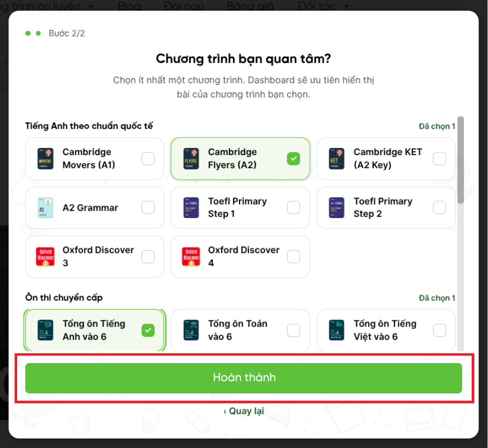Screen dimensions: 488x448
Task: Check the Cambridge KET (A2 Key) checkbox
Action: (439, 159)
